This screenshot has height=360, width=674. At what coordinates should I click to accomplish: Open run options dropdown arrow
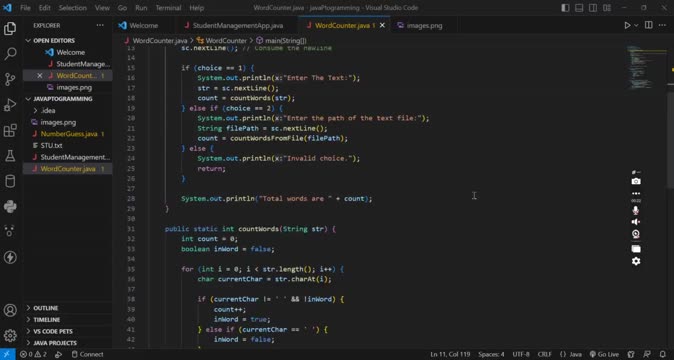(636, 25)
